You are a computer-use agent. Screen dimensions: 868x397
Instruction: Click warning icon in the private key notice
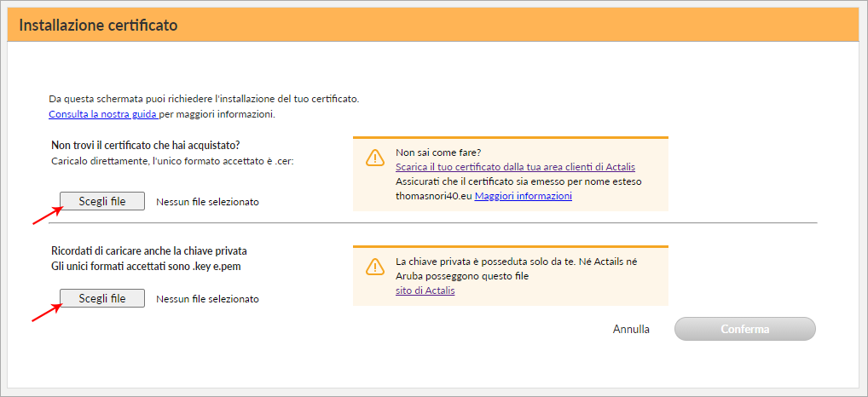click(x=375, y=267)
